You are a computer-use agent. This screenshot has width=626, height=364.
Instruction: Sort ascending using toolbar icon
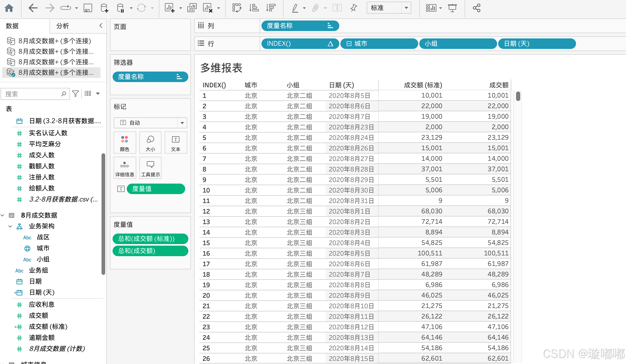pos(254,8)
